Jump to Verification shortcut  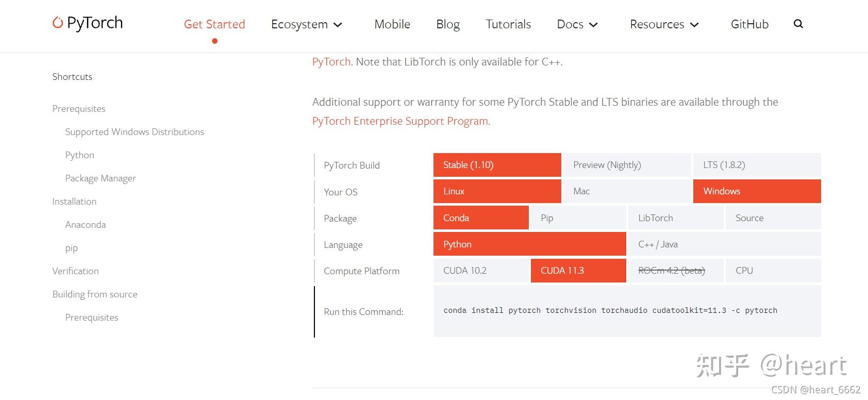(x=75, y=271)
